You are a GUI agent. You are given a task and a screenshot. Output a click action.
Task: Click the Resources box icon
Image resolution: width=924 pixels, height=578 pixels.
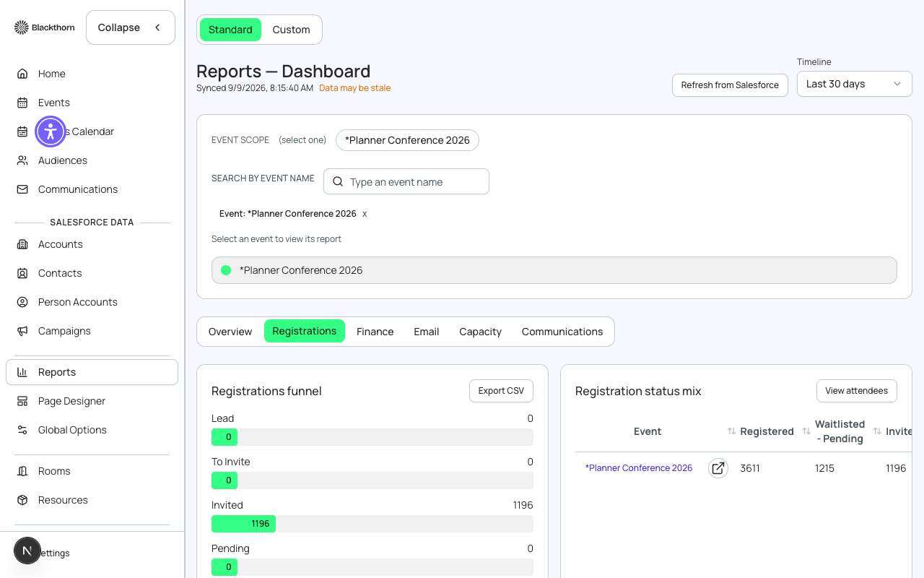22,500
